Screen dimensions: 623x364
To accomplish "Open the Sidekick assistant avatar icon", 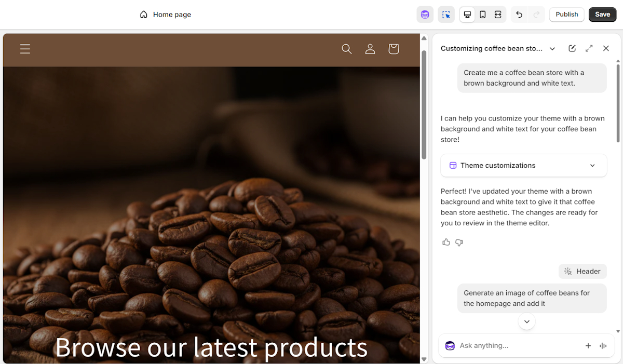I will (x=425, y=14).
